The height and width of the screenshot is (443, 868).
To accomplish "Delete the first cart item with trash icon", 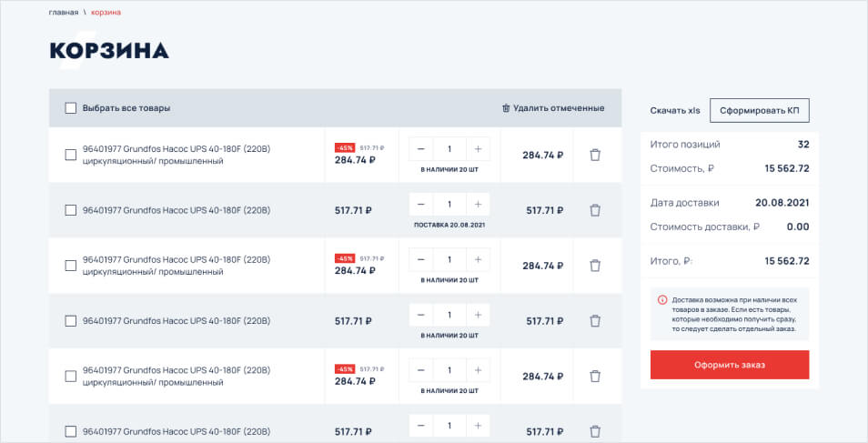I will pos(595,155).
